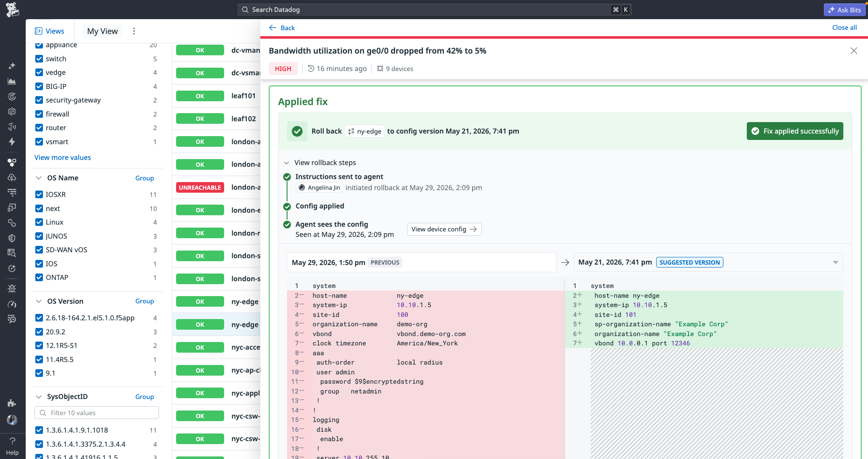This screenshot has width=868, height=459.
Task: Click the Angelina Jin avatar chip
Action: pos(319,188)
